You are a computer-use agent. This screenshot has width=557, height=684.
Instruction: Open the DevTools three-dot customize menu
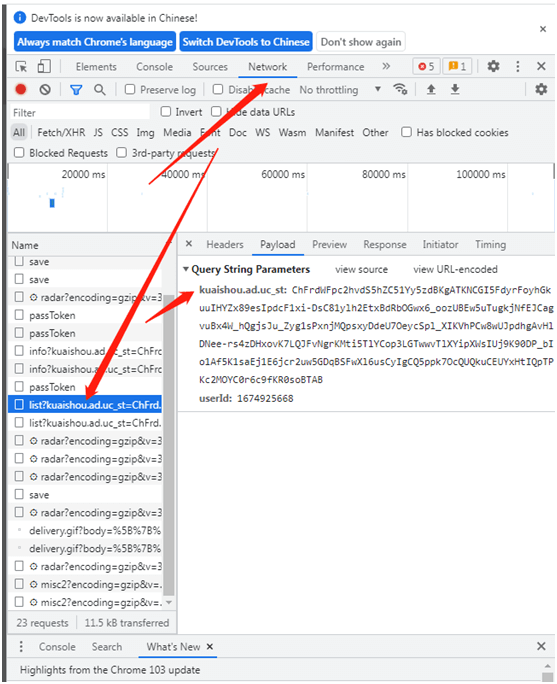point(518,66)
